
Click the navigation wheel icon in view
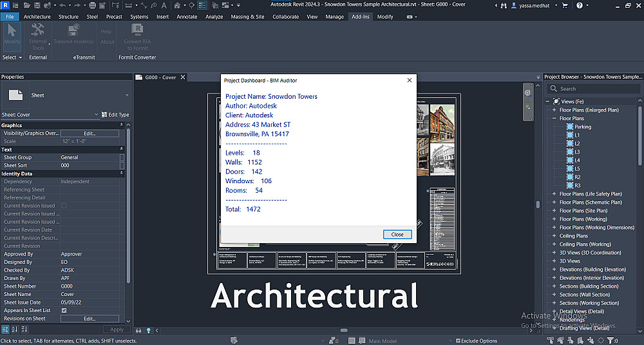point(528,93)
